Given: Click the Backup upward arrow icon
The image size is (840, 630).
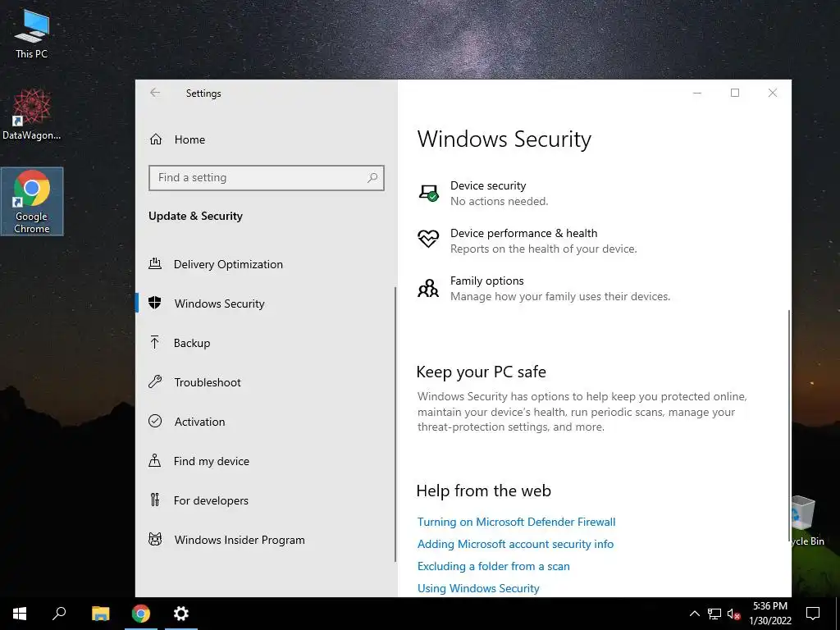Looking at the screenshot, I should 155,342.
